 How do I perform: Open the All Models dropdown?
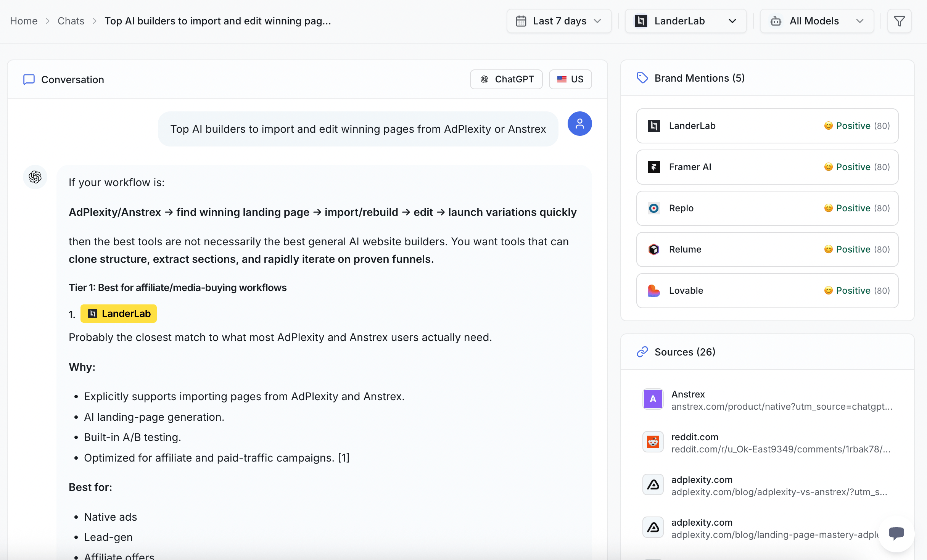pyautogui.click(x=817, y=21)
